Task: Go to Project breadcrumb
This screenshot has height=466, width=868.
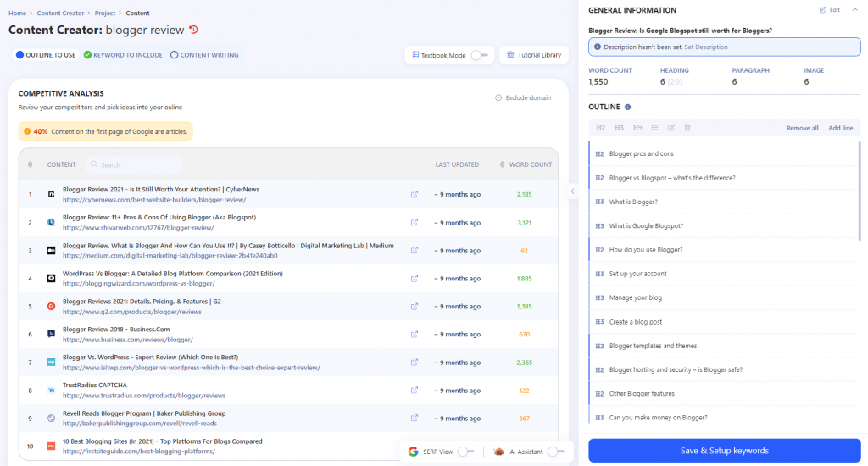Action: click(x=104, y=14)
